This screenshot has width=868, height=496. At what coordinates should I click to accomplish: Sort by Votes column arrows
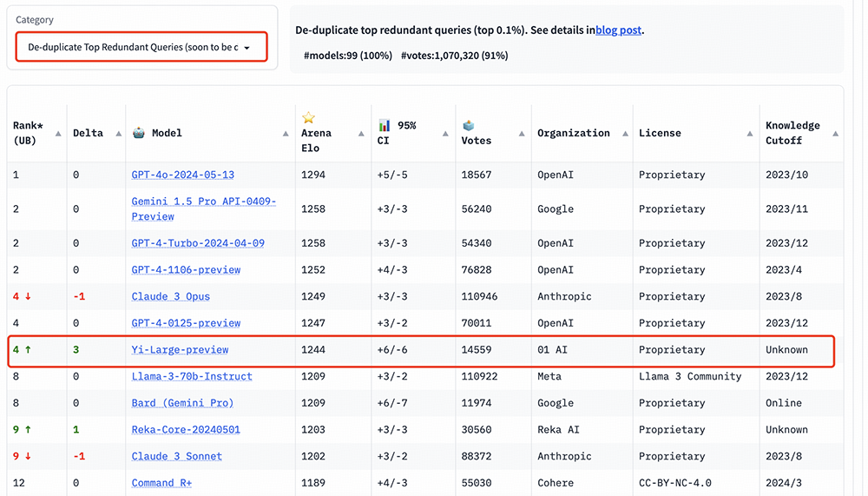[x=522, y=134]
